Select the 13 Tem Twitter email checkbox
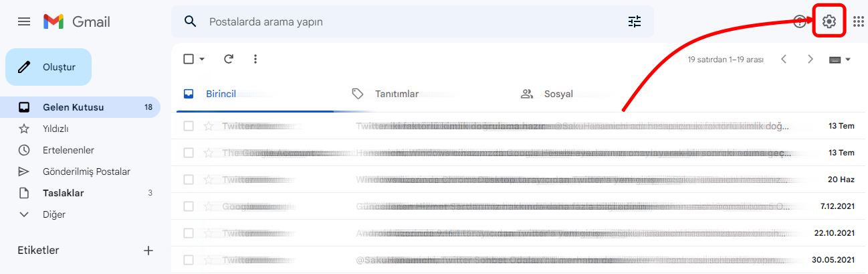This screenshot has width=868, height=274. point(189,126)
